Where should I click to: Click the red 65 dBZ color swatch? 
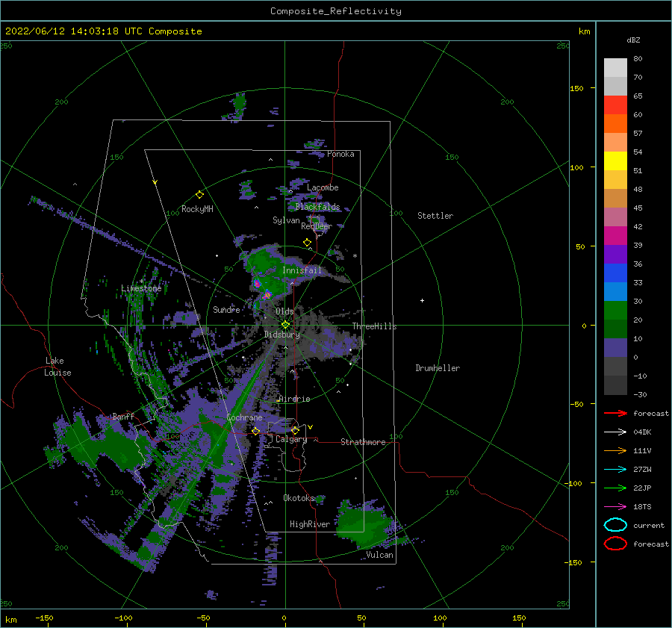[615, 105]
